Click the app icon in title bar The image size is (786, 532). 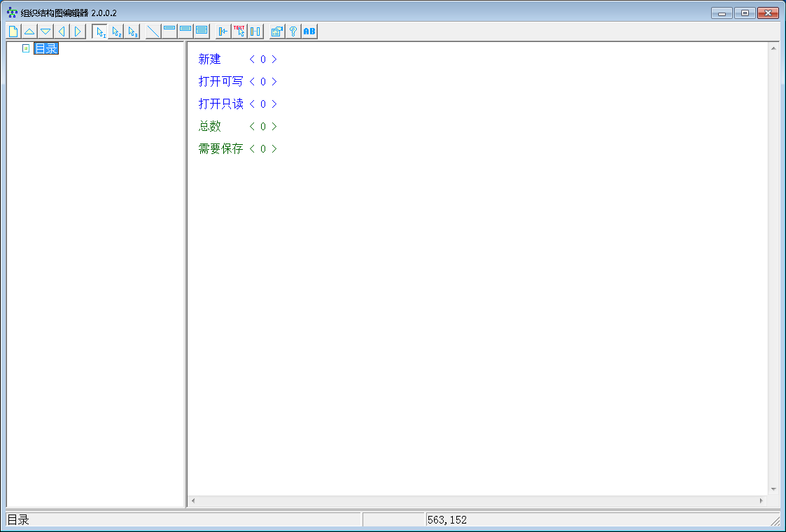(x=13, y=13)
